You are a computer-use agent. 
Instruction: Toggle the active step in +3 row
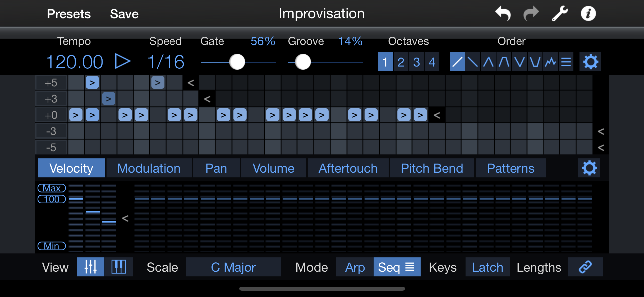108,99
